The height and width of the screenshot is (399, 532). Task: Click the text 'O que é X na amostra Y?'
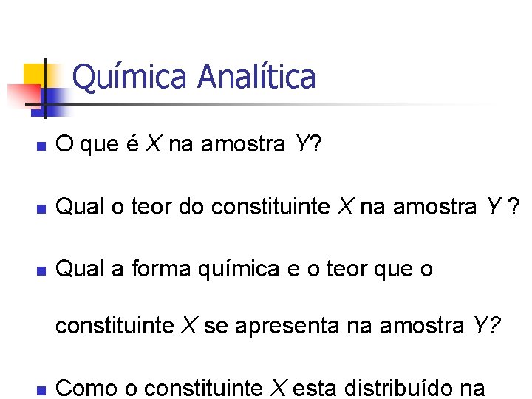point(188,144)
